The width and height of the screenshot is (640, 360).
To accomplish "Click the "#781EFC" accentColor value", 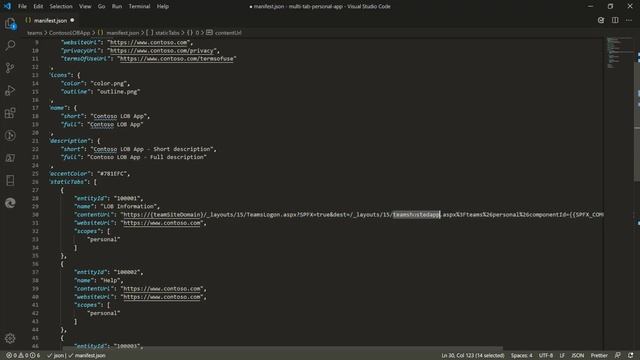I will tap(113, 173).
